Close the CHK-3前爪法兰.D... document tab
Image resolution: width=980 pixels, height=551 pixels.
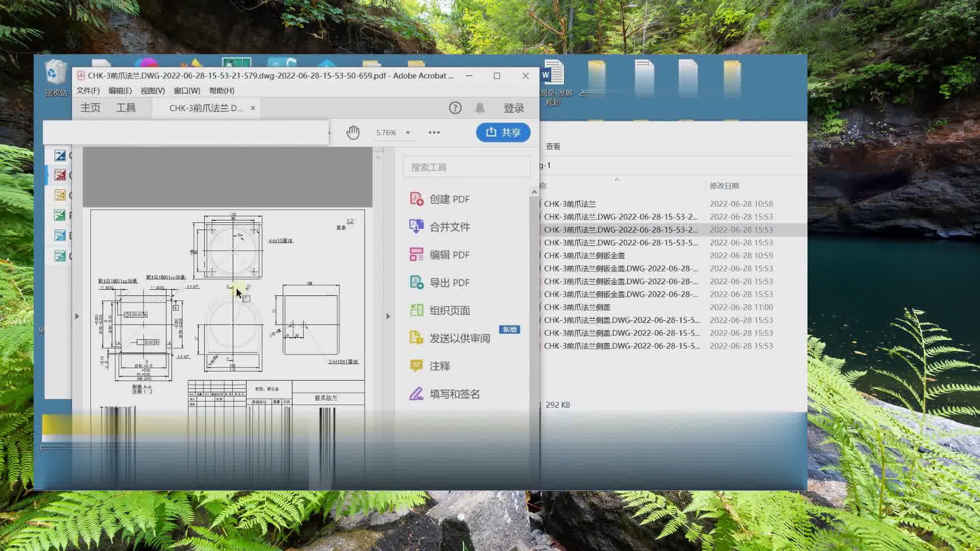253,108
